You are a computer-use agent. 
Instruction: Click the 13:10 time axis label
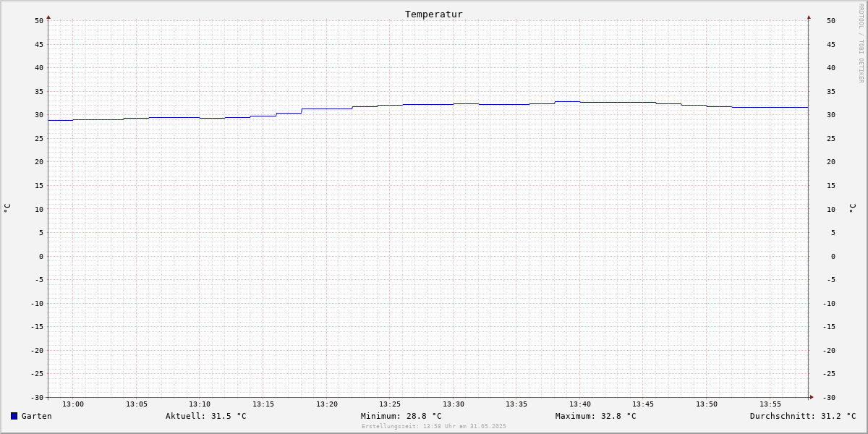(200, 404)
